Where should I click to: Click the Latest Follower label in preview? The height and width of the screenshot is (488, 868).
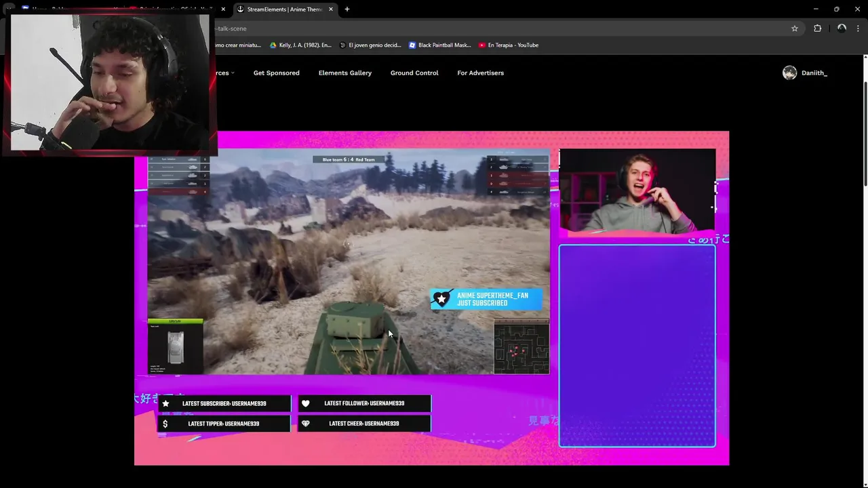click(364, 404)
